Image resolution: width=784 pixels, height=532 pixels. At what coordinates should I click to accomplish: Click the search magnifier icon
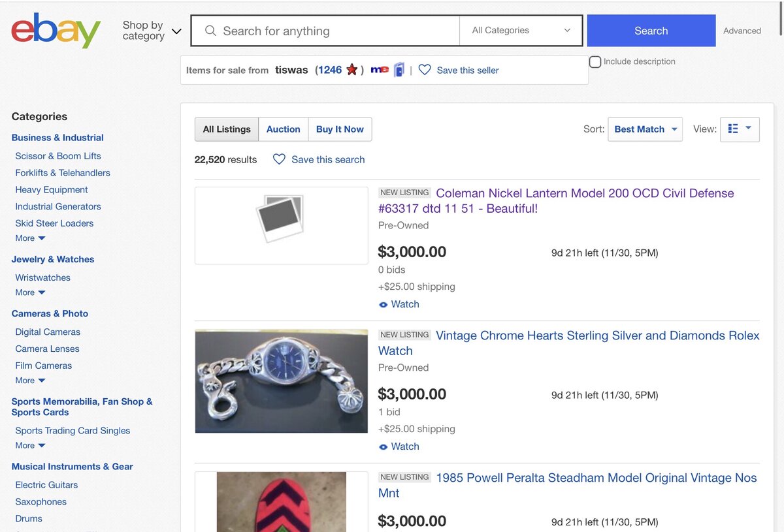click(210, 31)
